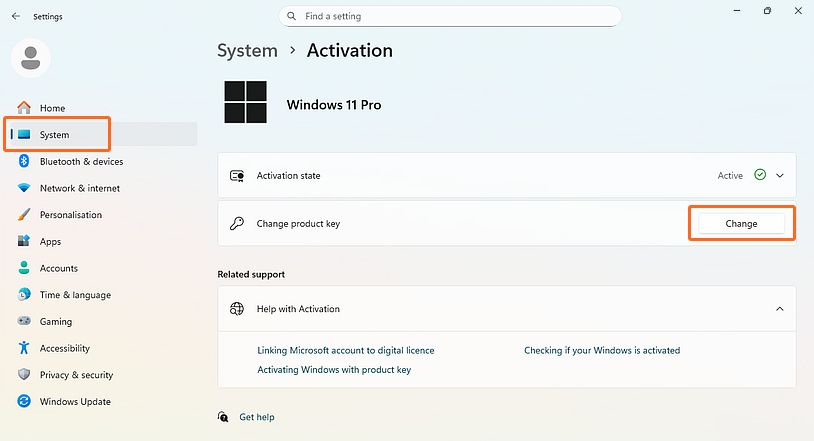Open Accessibility settings
The height and width of the screenshot is (441, 814).
pos(64,348)
